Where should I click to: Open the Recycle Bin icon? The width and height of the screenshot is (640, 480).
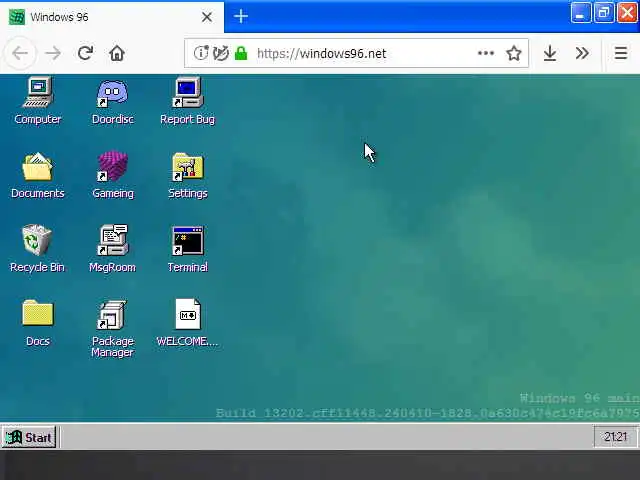[37, 249]
